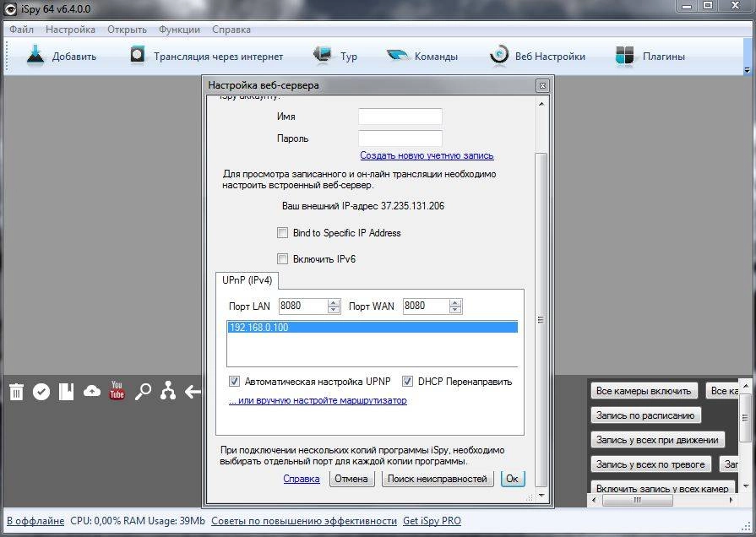Open Советы по повышению эффективности link
Screen dimensions: 756x537
coord(304,521)
